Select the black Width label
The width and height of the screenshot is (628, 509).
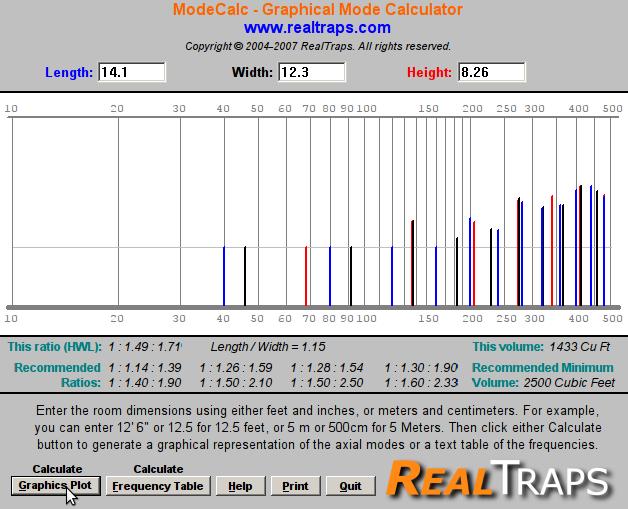(252, 72)
